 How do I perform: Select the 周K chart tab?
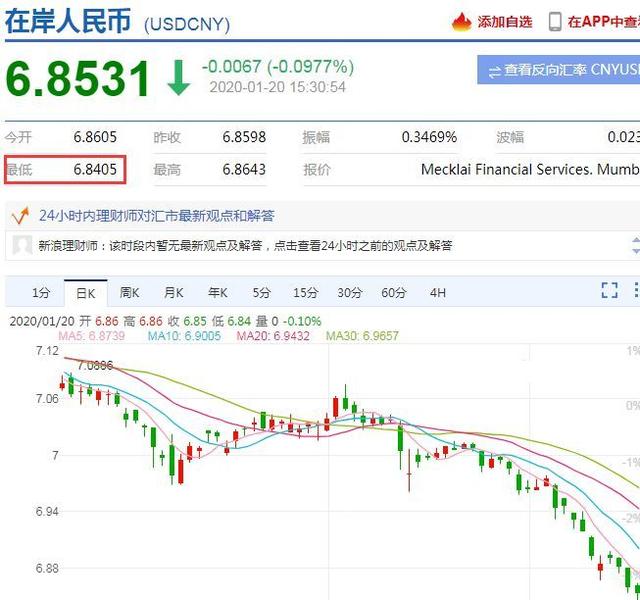[129, 293]
